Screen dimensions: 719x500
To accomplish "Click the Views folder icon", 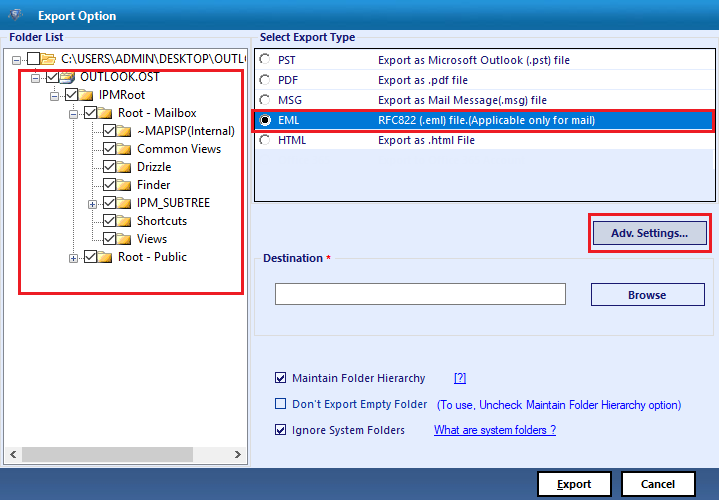I will click(125, 239).
